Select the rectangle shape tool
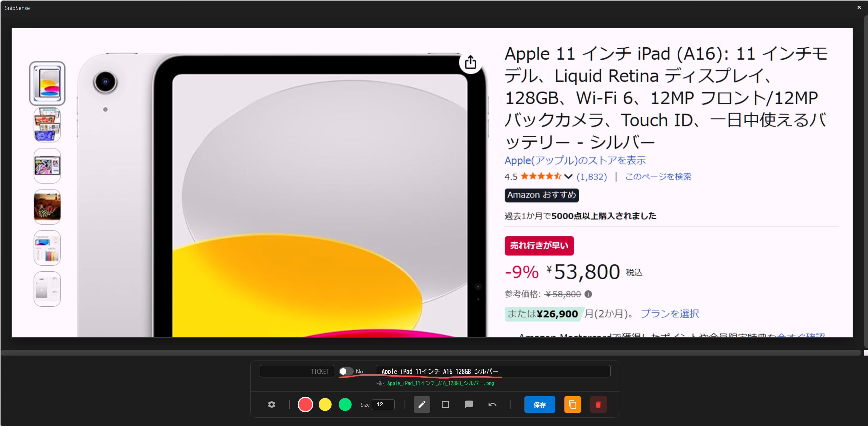This screenshot has height=426, width=868. (445, 404)
